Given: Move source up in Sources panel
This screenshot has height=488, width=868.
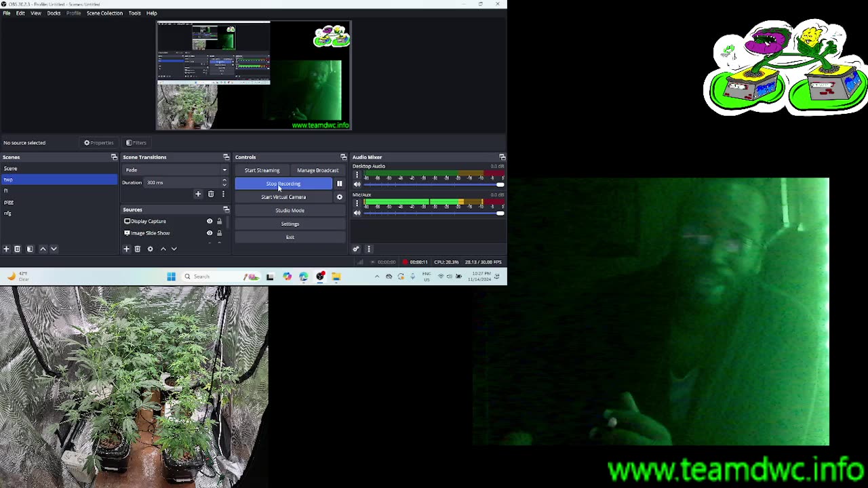Looking at the screenshot, I should click(x=163, y=249).
